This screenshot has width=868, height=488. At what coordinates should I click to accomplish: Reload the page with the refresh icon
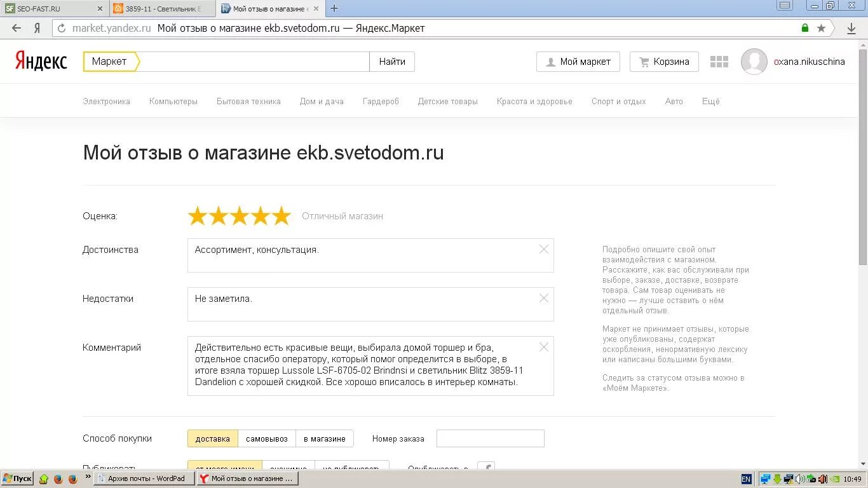point(62,28)
